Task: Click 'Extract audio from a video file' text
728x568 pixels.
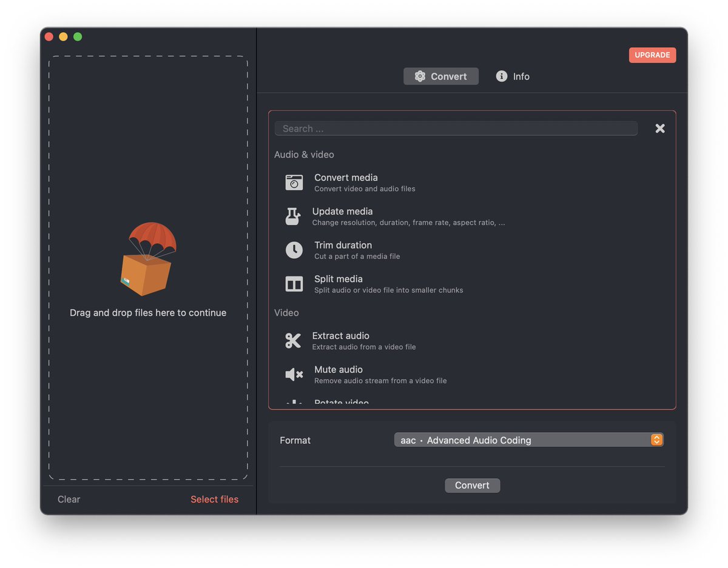Action: [x=364, y=347]
